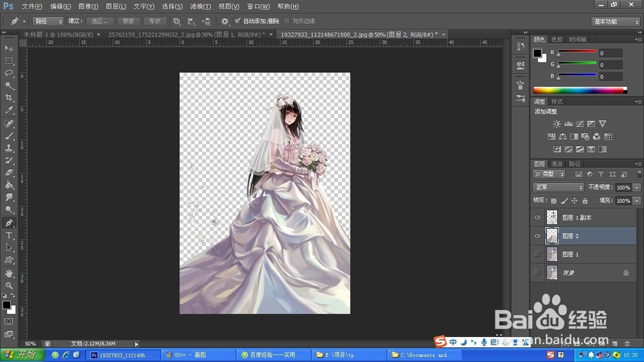Open the 路径 tool mode dropdown
This screenshot has width=644, height=362.
tap(48, 21)
